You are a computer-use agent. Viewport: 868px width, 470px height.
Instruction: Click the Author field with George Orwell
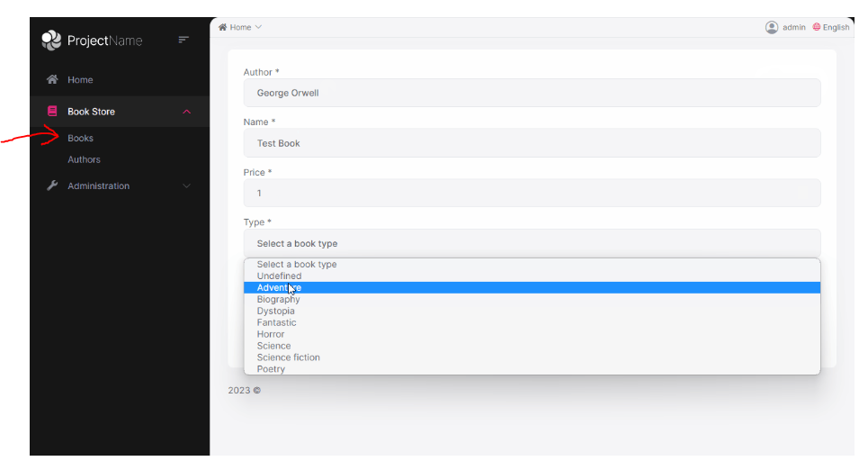[532, 93]
